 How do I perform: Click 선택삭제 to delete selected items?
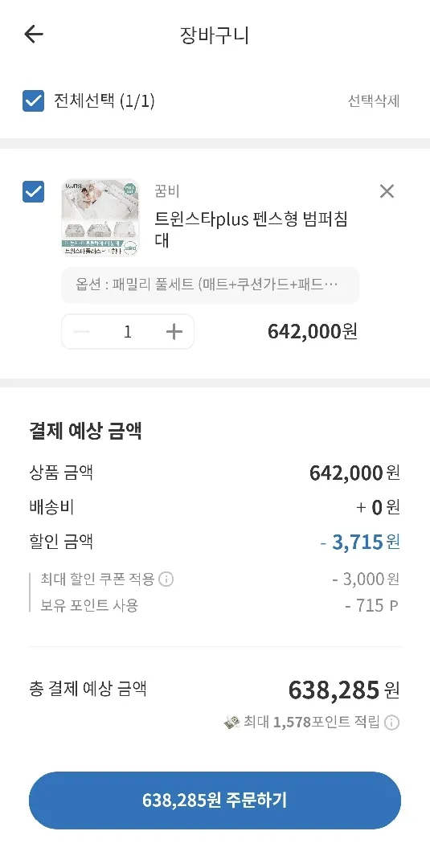pyautogui.click(x=374, y=101)
